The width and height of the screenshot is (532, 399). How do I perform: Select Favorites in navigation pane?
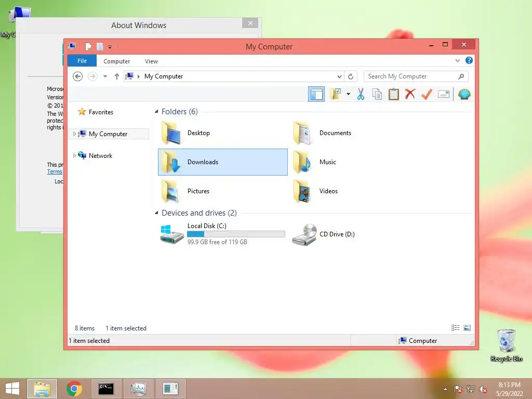101,112
